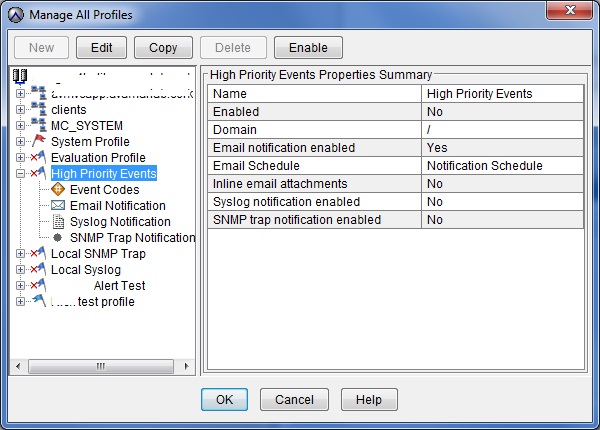The width and height of the screenshot is (600, 430).
Task: Click the Enabled row label
Action: pyautogui.click(x=236, y=112)
